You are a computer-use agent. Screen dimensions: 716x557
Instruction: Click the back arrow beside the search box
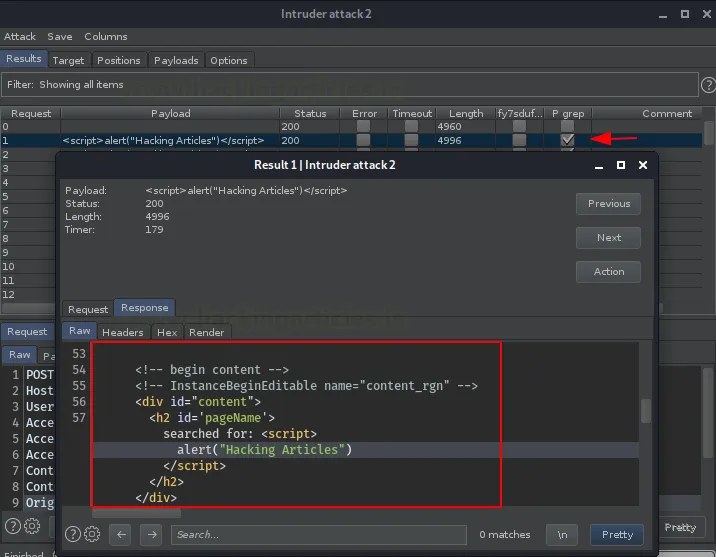[x=119, y=534]
